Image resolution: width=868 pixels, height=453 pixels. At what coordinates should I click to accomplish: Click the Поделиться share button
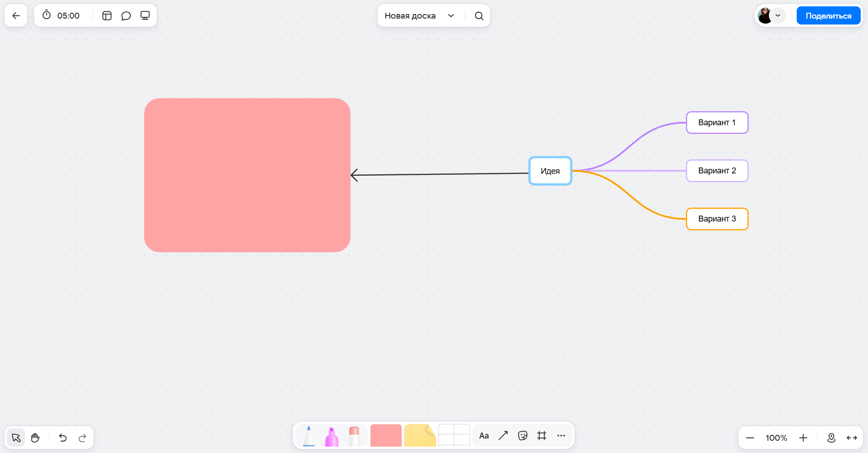(x=828, y=16)
